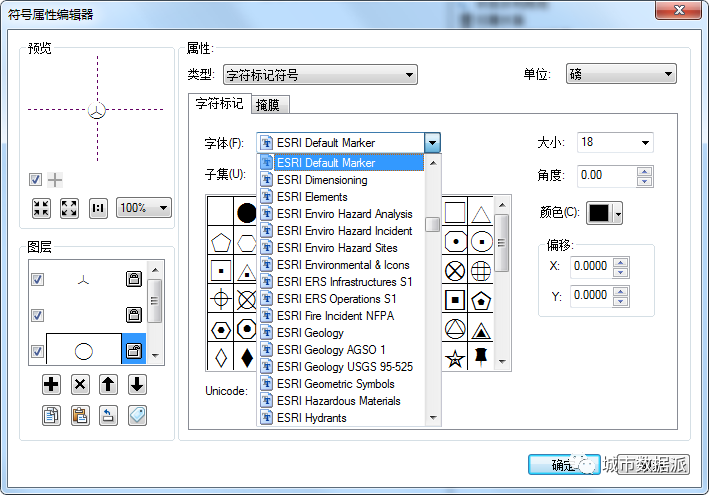
Task: Copy the selected layer
Action: point(51,415)
